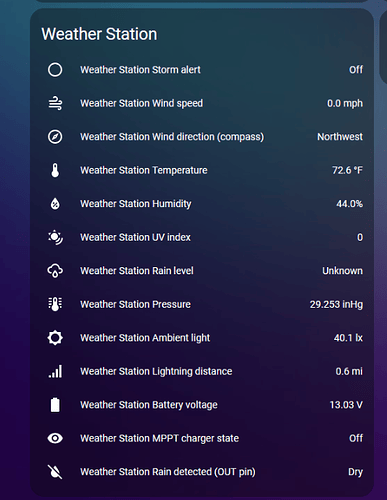Image resolution: width=387 pixels, height=500 pixels.
Task: Click the 'Weather Station' card title
Action: point(99,34)
